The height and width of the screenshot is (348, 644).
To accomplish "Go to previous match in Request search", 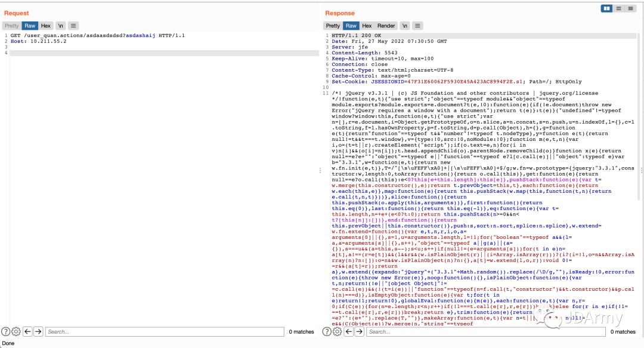I will [27, 331].
